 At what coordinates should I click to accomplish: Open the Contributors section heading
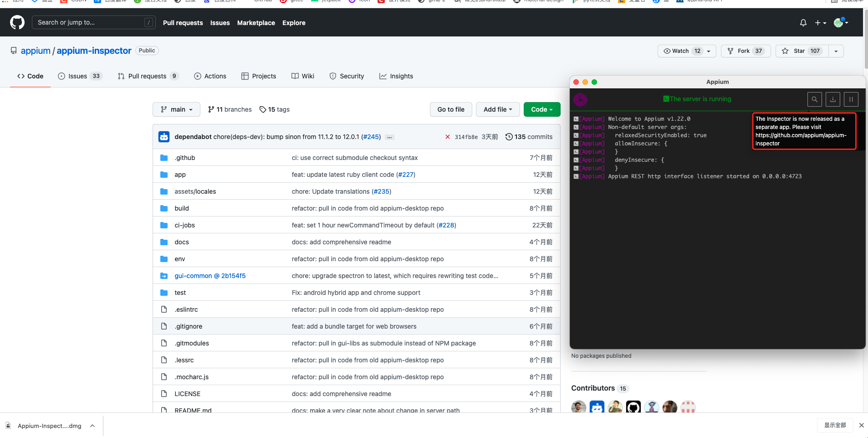coord(593,388)
